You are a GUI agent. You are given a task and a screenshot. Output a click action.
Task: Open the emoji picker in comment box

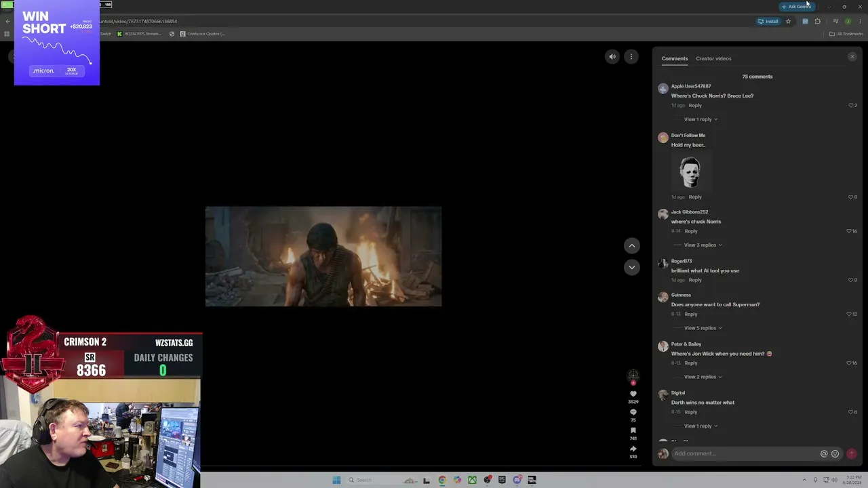coord(835,453)
